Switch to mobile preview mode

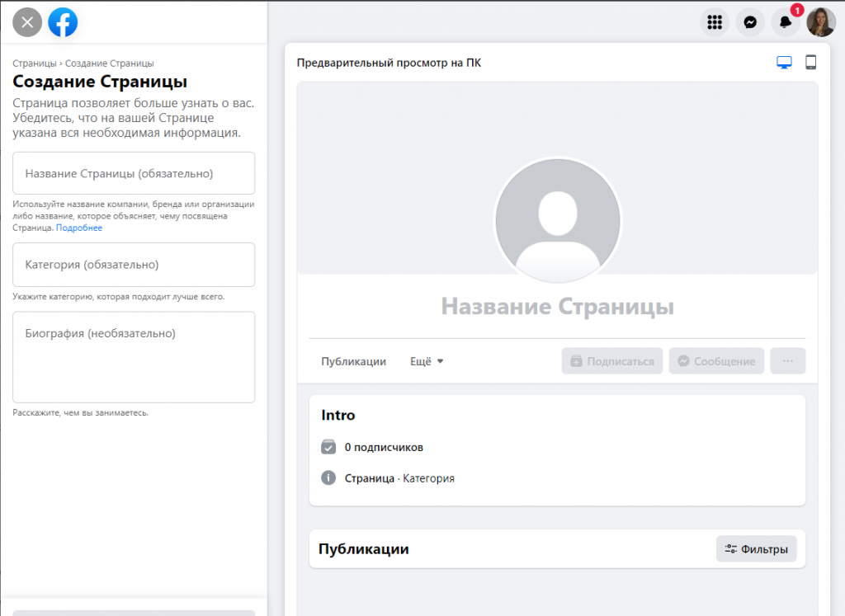click(x=810, y=63)
